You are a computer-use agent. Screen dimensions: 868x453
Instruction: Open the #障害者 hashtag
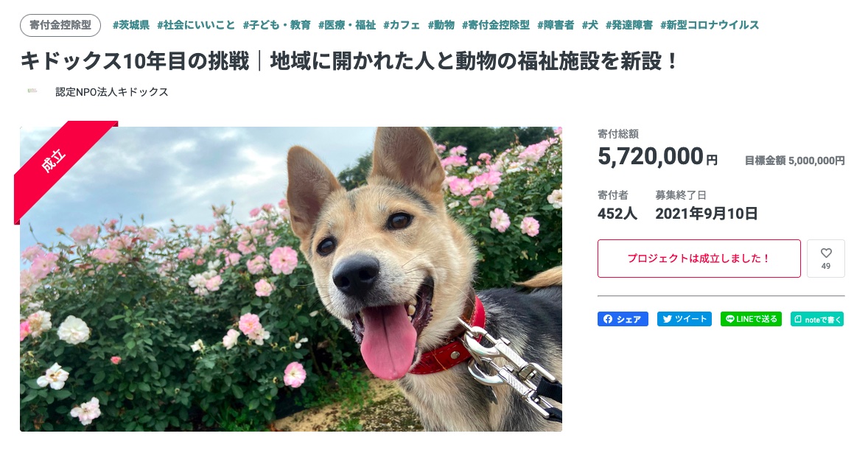coord(556,25)
